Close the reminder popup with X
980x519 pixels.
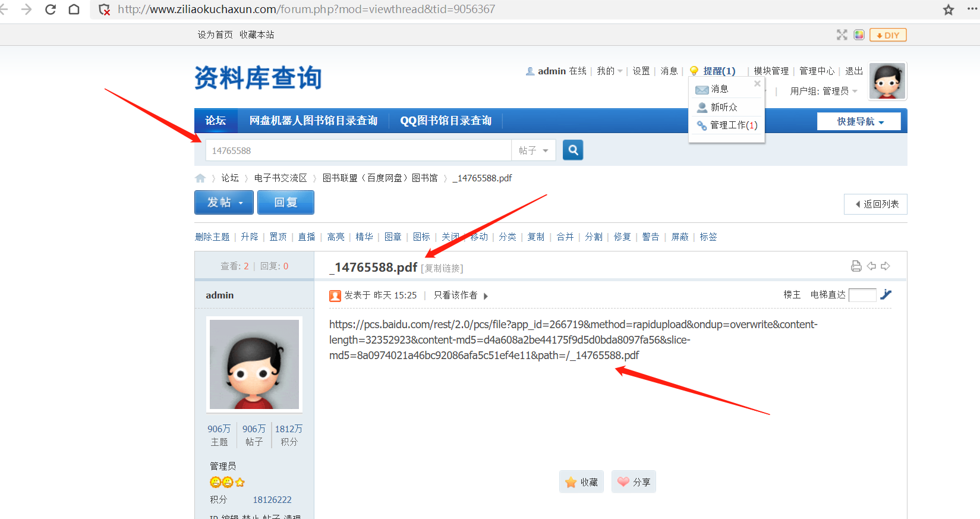pyautogui.click(x=757, y=84)
